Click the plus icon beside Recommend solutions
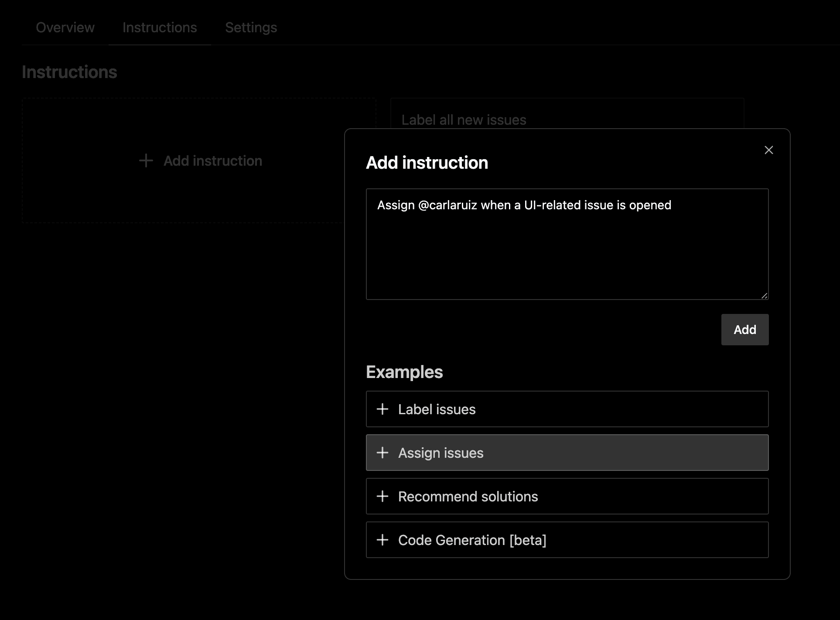The width and height of the screenshot is (840, 620). pyautogui.click(x=382, y=496)
